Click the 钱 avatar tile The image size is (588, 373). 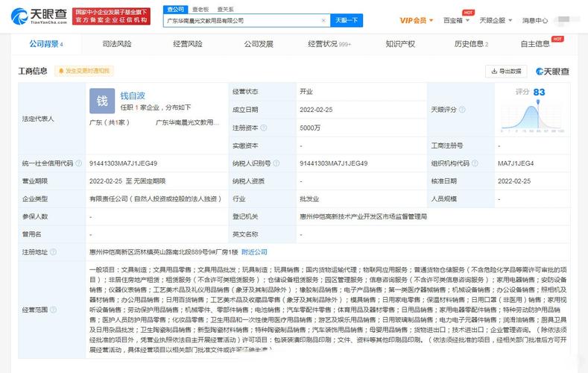click(x=102, y=101)
